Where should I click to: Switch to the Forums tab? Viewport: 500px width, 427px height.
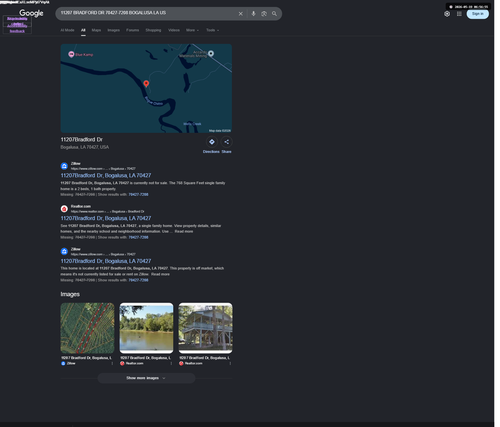point(132,30)
